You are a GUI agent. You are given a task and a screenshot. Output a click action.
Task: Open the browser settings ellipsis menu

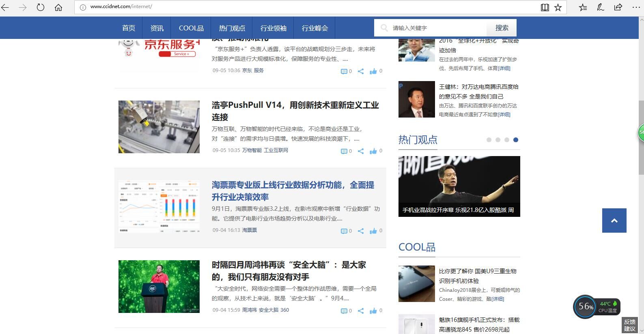[x=636, y=7]
